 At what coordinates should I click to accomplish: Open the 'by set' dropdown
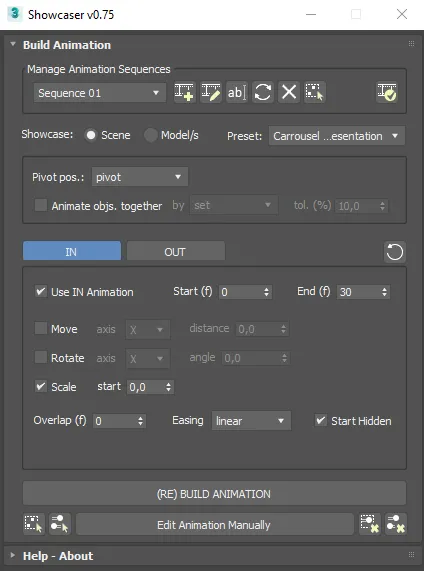pyautogui.click(x=234, y=205)
